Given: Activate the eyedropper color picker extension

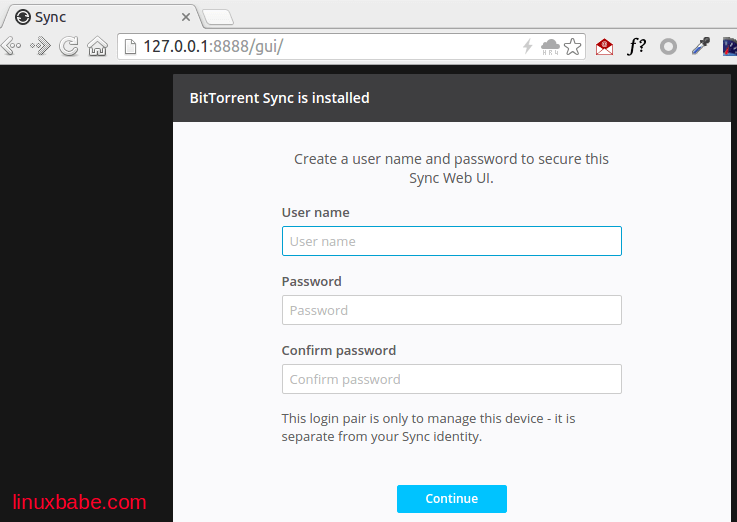Looking at the screenshot, I should tap(701, 46).
